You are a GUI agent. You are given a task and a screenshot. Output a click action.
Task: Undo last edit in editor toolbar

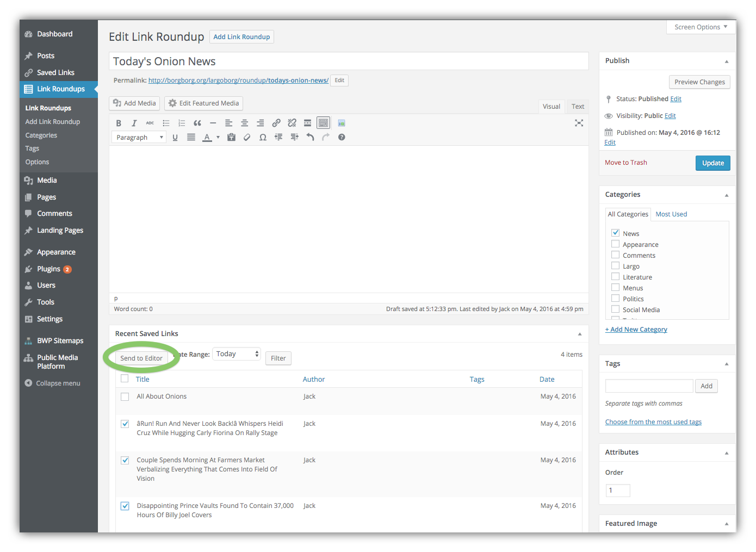click(x=310, y=138)
